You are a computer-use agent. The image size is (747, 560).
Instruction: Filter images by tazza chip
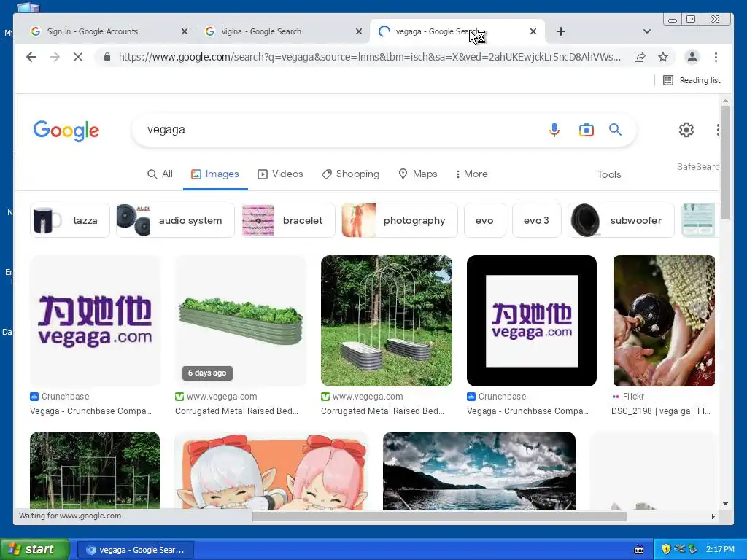click(x=69, y=220)
